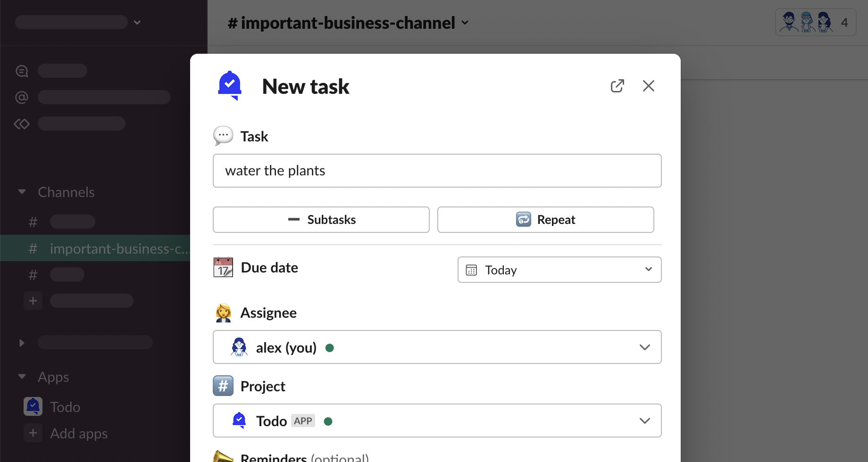Image resolution: width=868 pixels, height=462 pixels.
Task: Open the task dialog in new window
Action: 617,86
